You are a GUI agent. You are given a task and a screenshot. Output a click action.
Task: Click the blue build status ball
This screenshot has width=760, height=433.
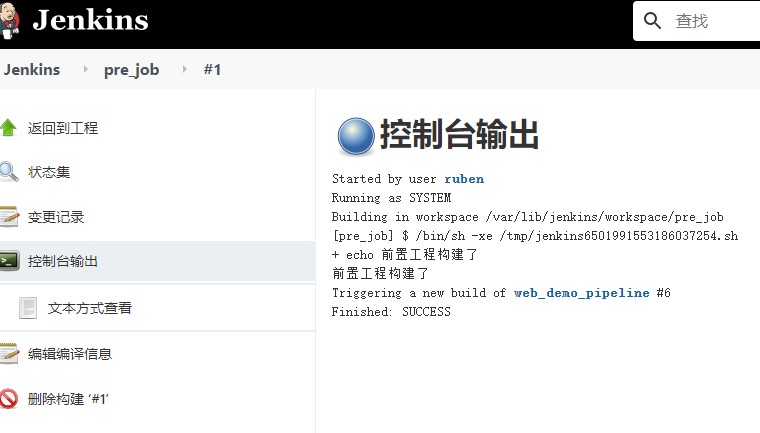click(x=354, y=136)
